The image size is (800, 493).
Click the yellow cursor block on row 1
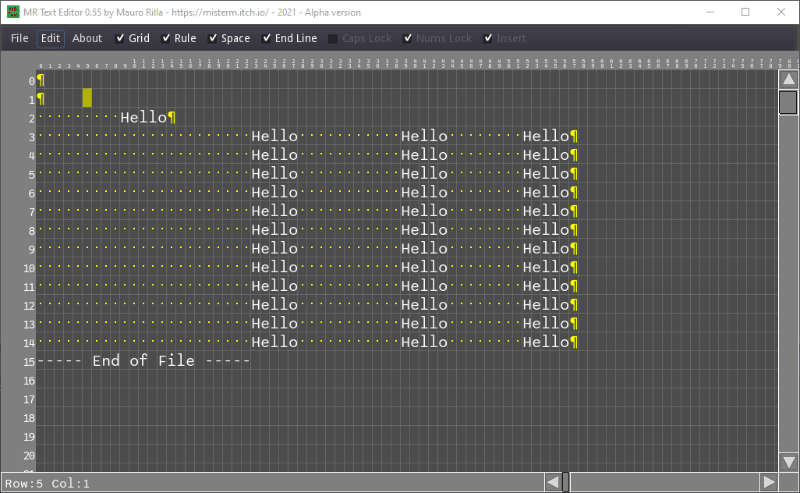click(87, 97)
